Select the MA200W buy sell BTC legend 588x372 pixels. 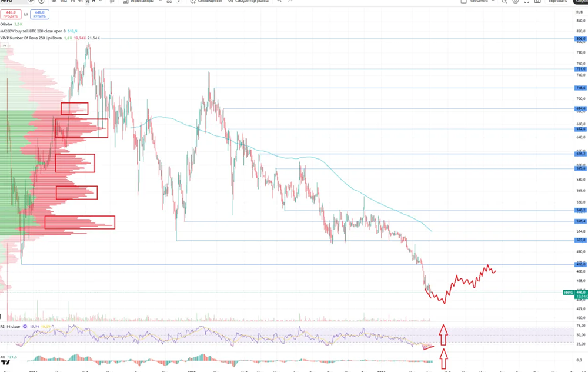click(33, 31)
